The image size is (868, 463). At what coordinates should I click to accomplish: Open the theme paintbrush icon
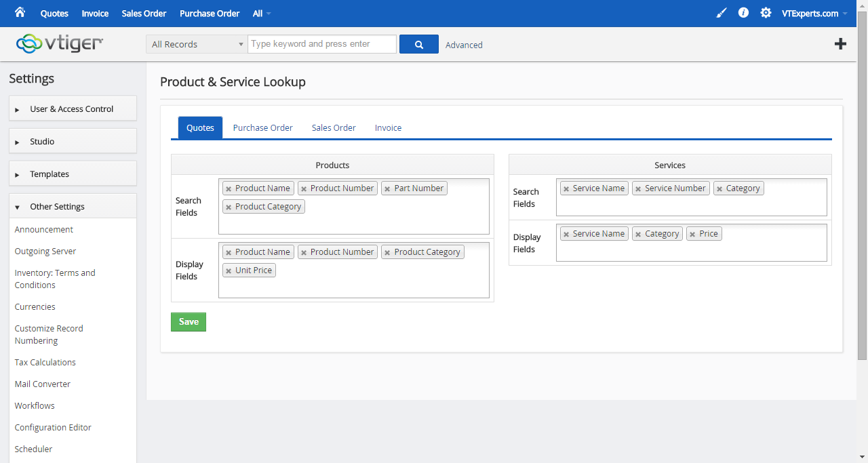coord(721,13)
